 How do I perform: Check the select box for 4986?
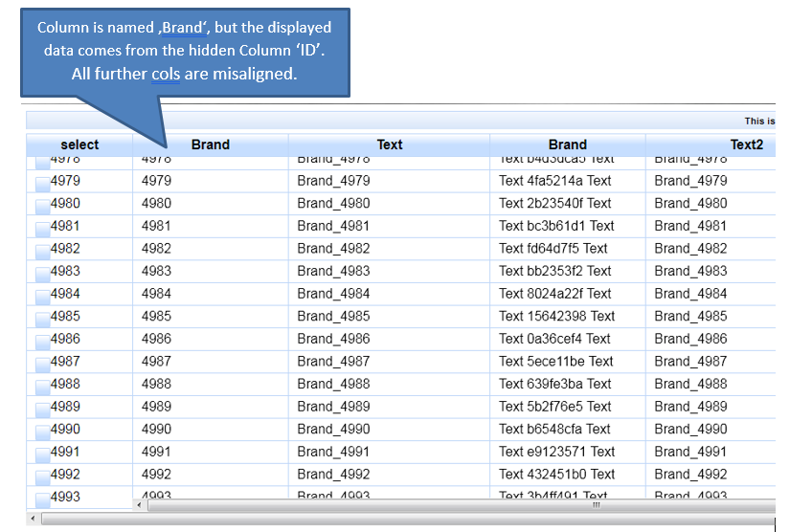43,343
